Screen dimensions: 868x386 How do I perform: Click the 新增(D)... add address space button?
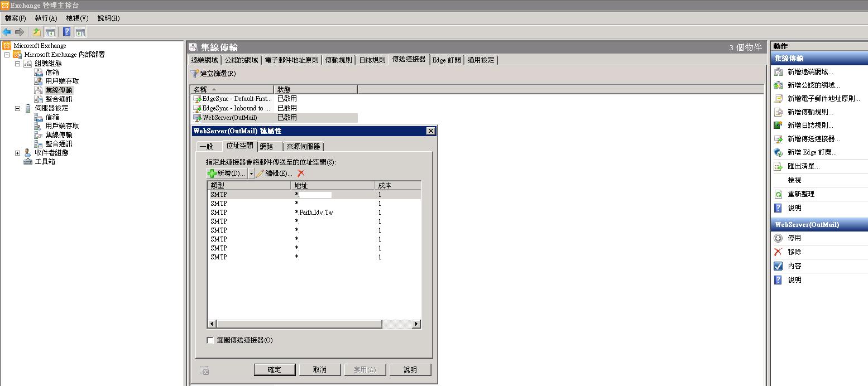point(227,173)
